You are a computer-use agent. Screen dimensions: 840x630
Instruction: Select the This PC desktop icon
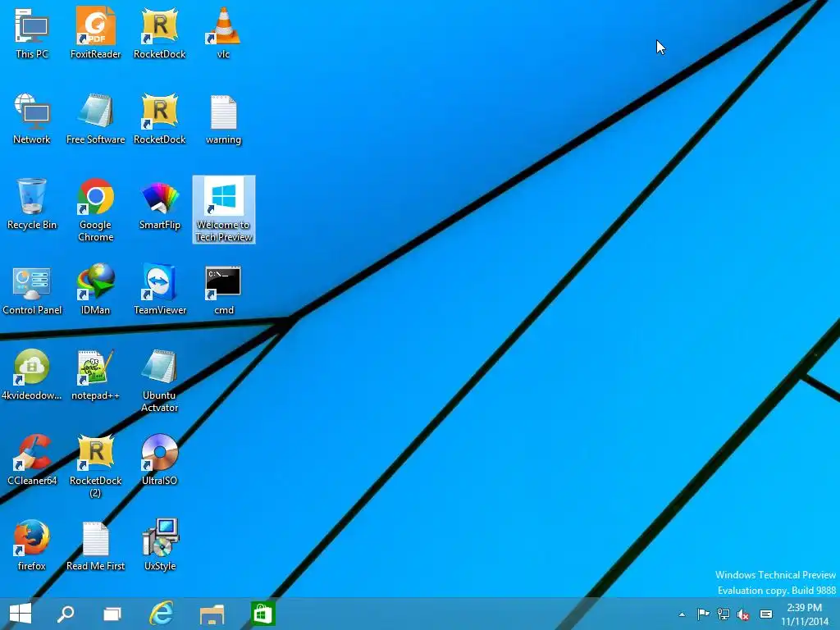pyautogui.click(x=32, y=33)
